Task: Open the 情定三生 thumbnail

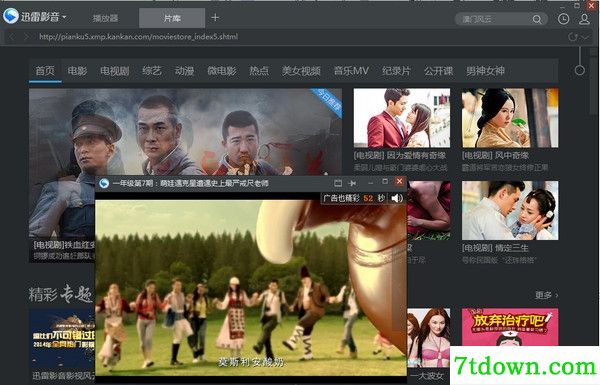Action: tap(510, 210)
